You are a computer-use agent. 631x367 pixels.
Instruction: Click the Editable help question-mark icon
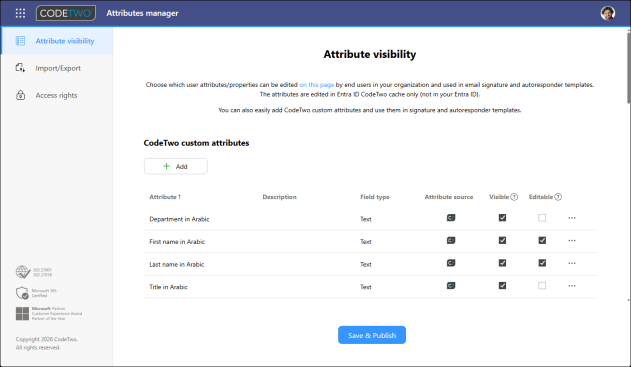click(x=558, y=197)
